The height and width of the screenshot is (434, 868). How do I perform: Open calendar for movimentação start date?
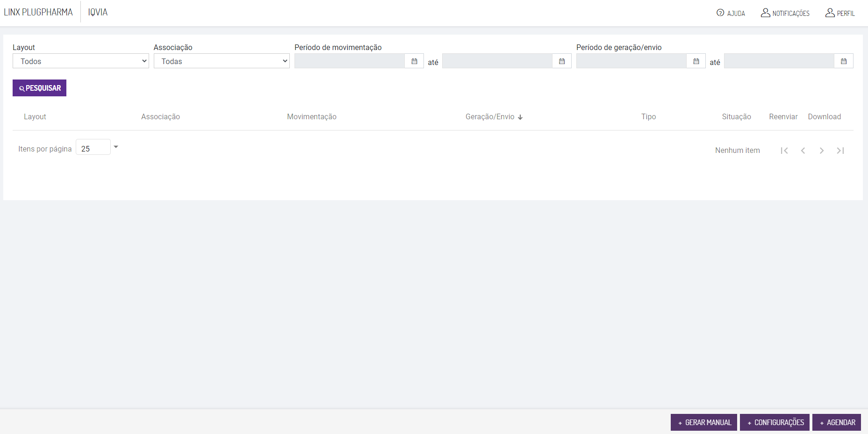414,61
